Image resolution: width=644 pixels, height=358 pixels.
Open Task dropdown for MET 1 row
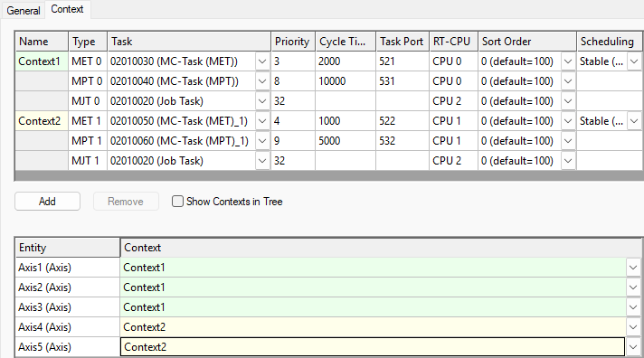(262, 121)
